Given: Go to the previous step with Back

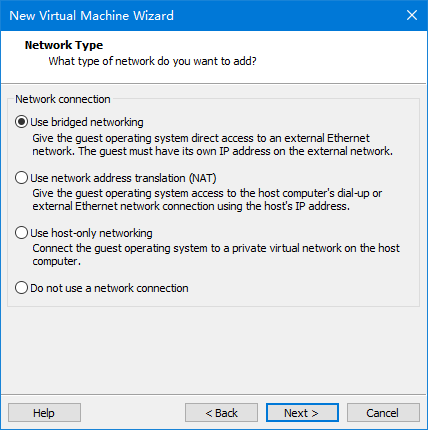Looking at the screenshot, I should [x=221, y=413].
